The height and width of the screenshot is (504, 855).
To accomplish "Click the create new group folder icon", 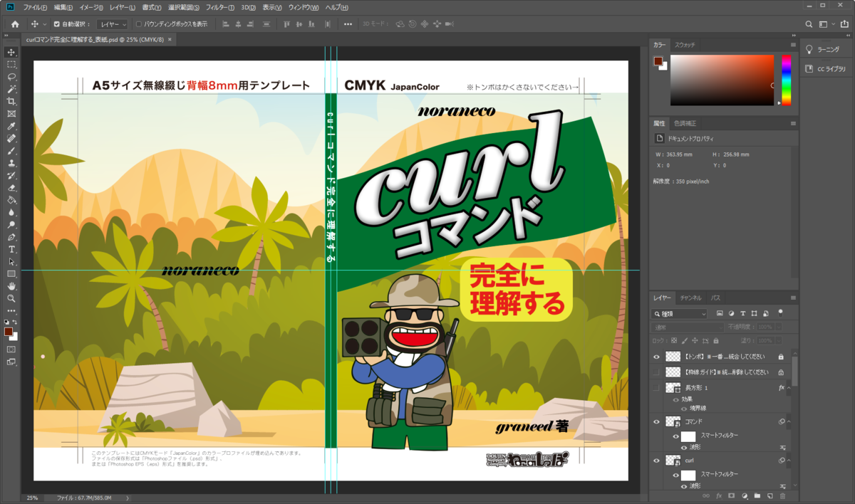I will click(x=757, y=495).
